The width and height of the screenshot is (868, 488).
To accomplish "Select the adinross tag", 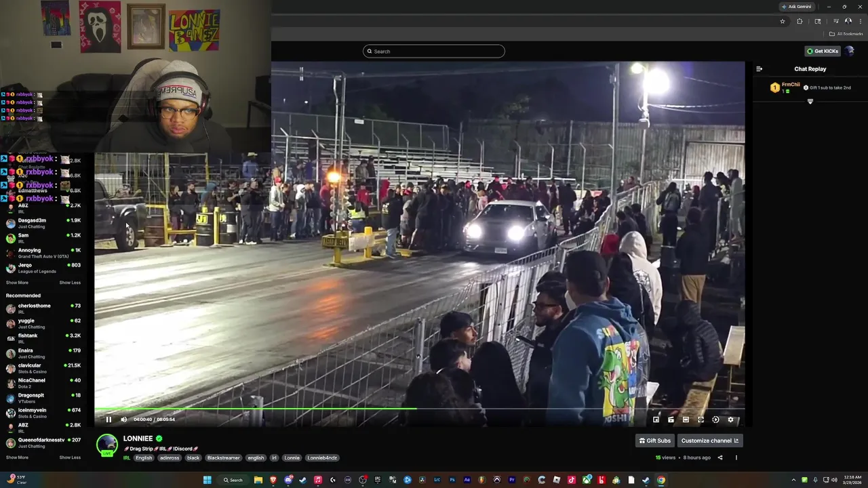I will (x=170, y=457).
